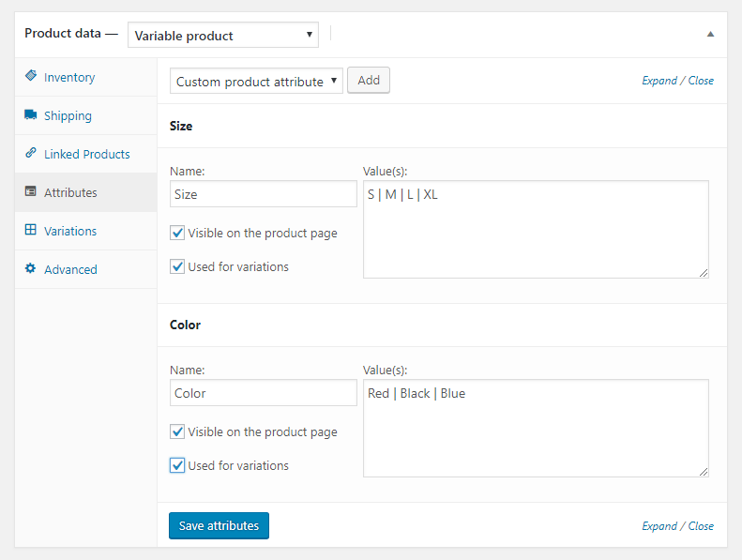
Task: Click the Advanced gear icon
Action: click(31, 268)
